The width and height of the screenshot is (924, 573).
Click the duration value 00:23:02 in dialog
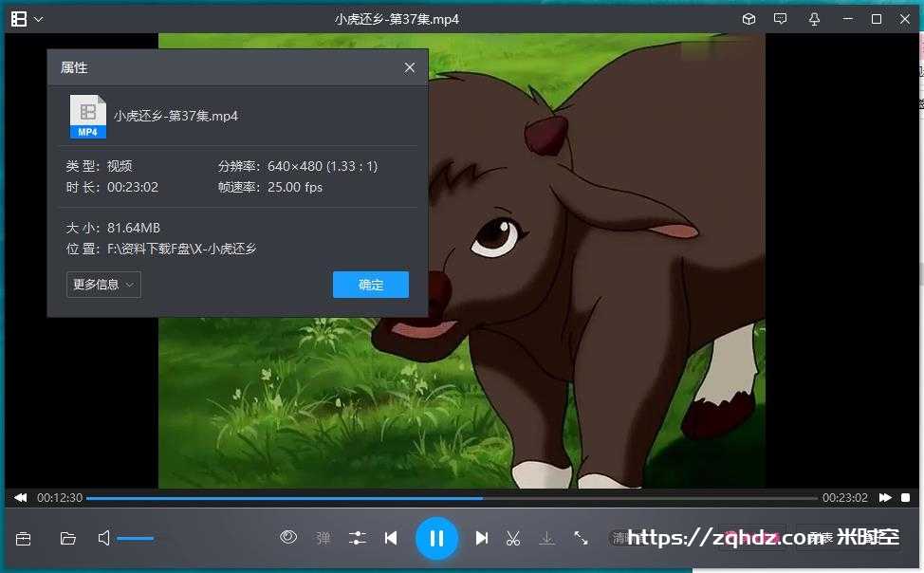tap(133, 188)
